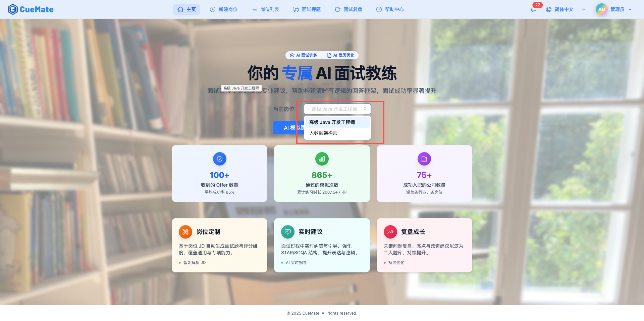Click the AI 简历优化 link
The width and height of the screenshot is (644, 321).
[x=341, y=55]
